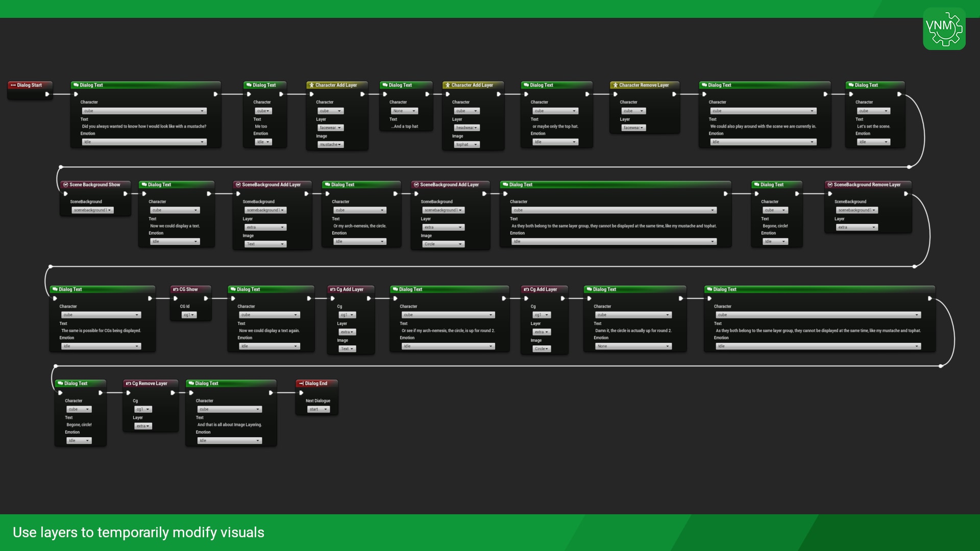
Task: Click the CG Show node header icon
Action: point(176,289)
